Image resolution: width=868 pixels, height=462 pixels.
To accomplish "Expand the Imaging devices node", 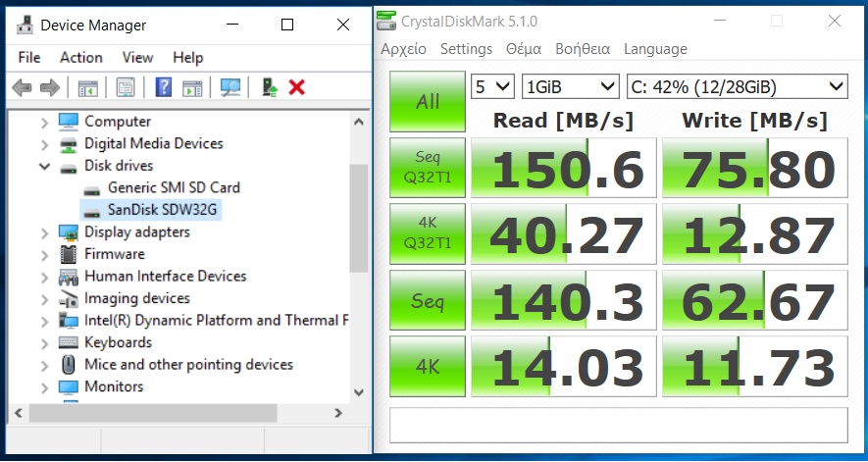I will pos(45,300).
